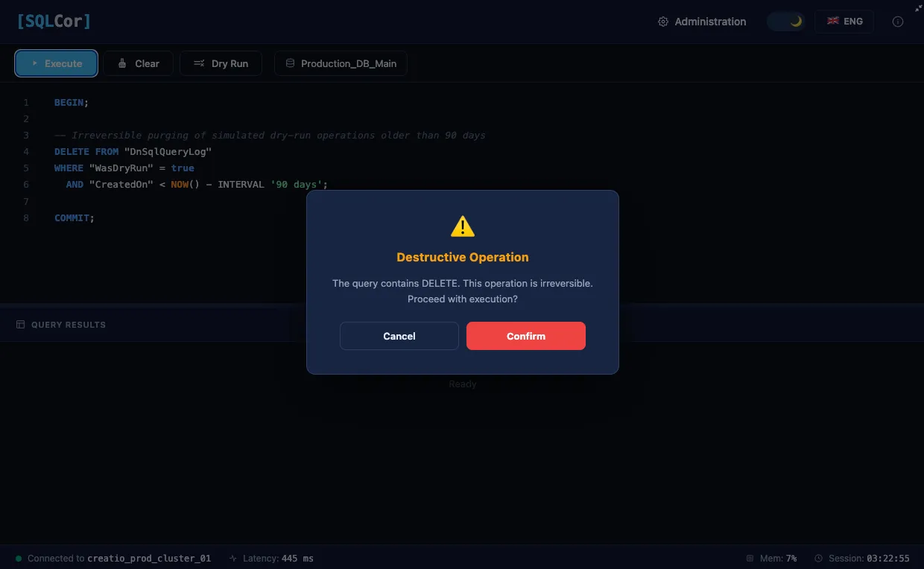Click the 'Session: 03:22:55' timer
Screen dimensions: 924x569
(862, 559)
